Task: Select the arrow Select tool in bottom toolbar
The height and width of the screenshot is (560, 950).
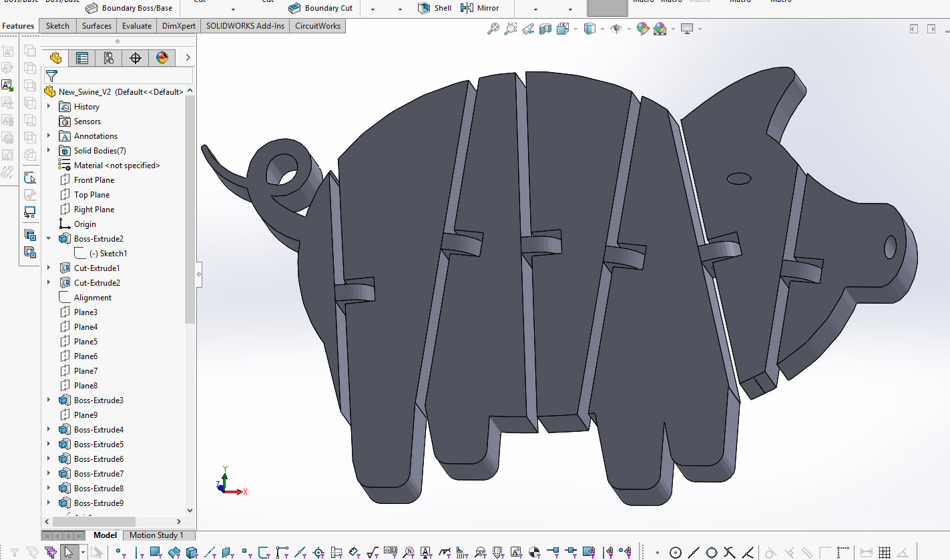Action: (x=69, y=552)
